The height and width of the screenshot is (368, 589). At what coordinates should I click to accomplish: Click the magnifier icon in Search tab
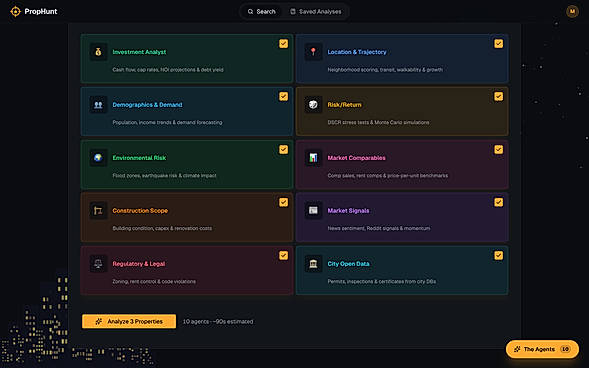pos(251,12)
